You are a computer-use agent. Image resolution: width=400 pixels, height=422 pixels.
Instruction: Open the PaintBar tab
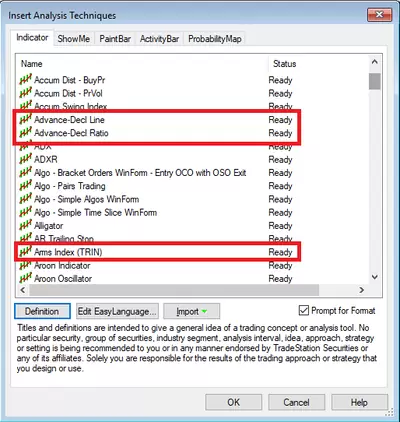pos(115,39)
